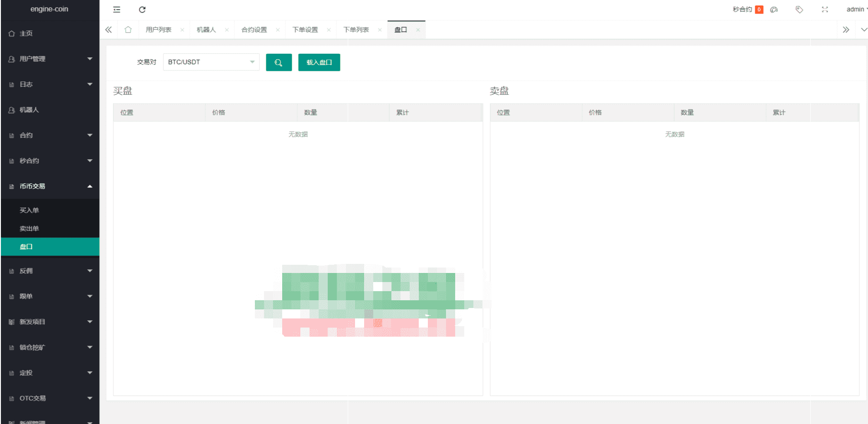868x424 pixels.
Task: Open the theme palette icon
Action: click(x=774, y=10)
